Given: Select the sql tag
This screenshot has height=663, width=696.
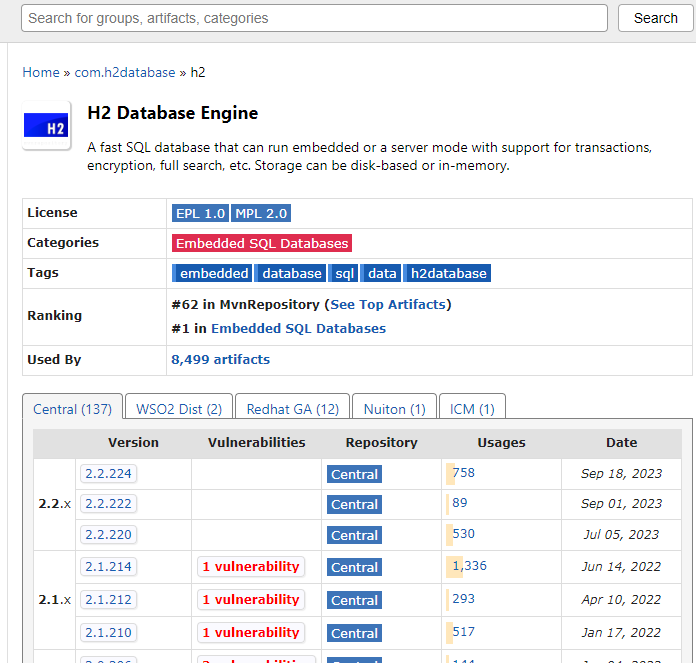Looking at the screenshot, I should click(343, 273).
